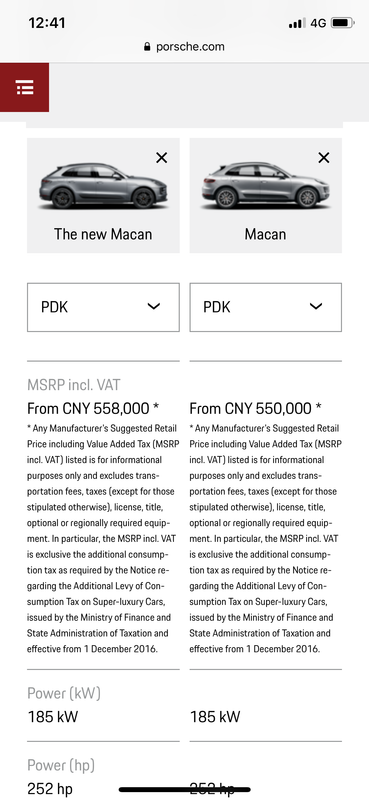The image size is (369, 800).
Task: Remove The new Macan from comparison
Action: coord(161,158)
